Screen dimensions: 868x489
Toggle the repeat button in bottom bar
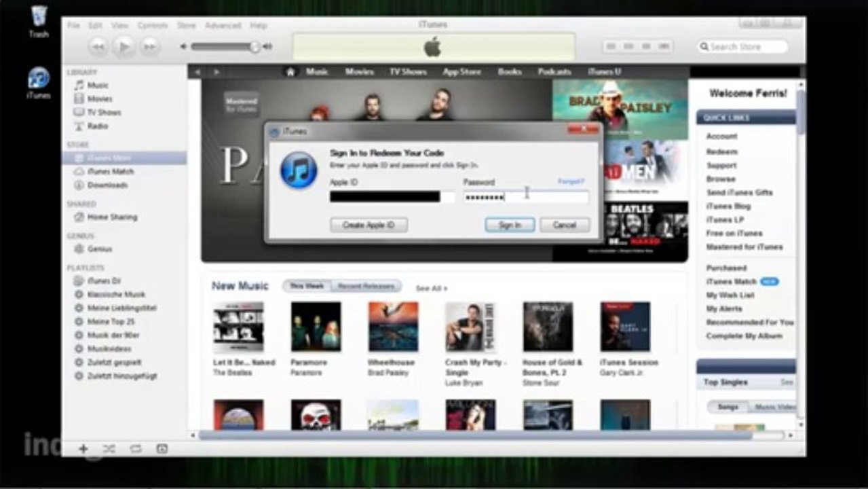pos(135,449)
